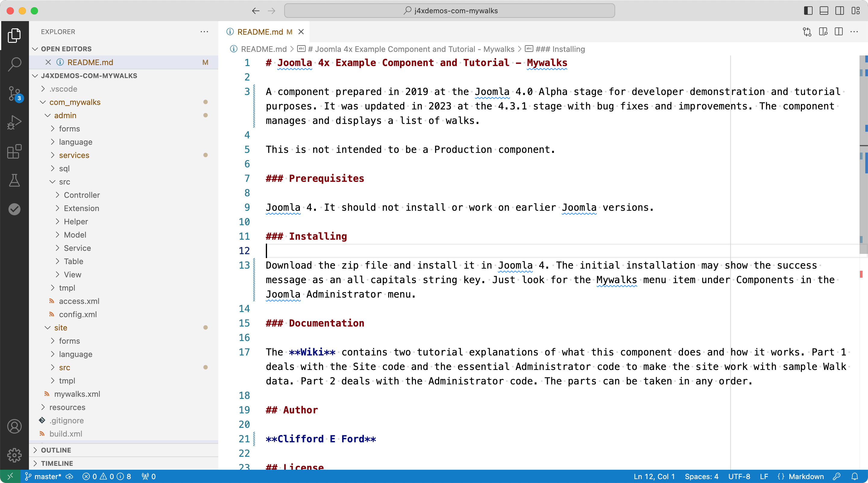Go forward with the right arrow

coord(272,11)
